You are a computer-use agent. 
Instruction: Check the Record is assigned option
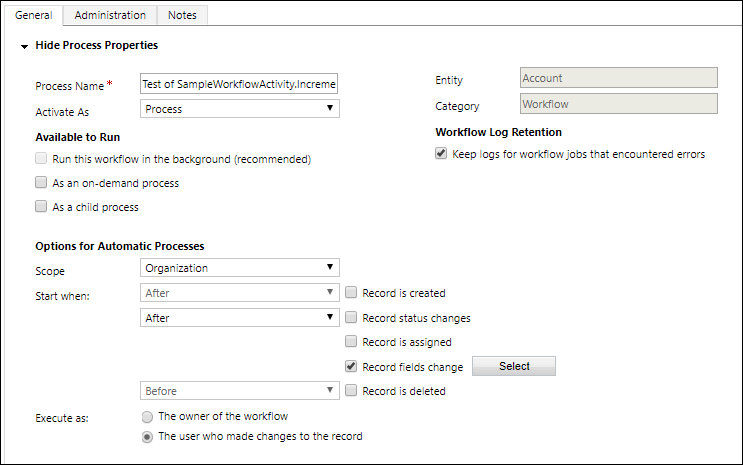pos(352,342)
